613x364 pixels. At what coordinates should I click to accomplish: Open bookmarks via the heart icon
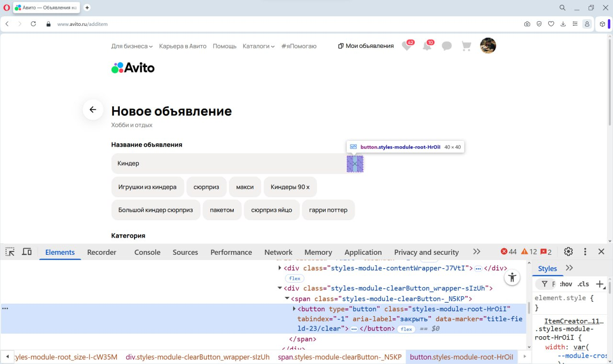pos(551,23)
